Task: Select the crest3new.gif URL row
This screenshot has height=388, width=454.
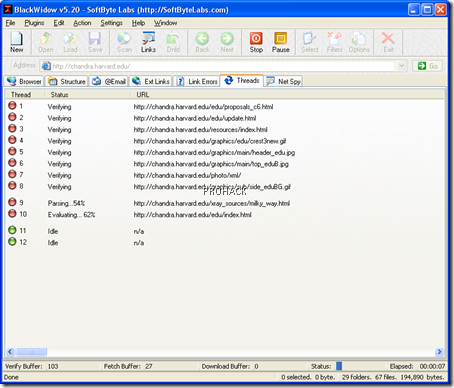Action: (x=210, y=141)
